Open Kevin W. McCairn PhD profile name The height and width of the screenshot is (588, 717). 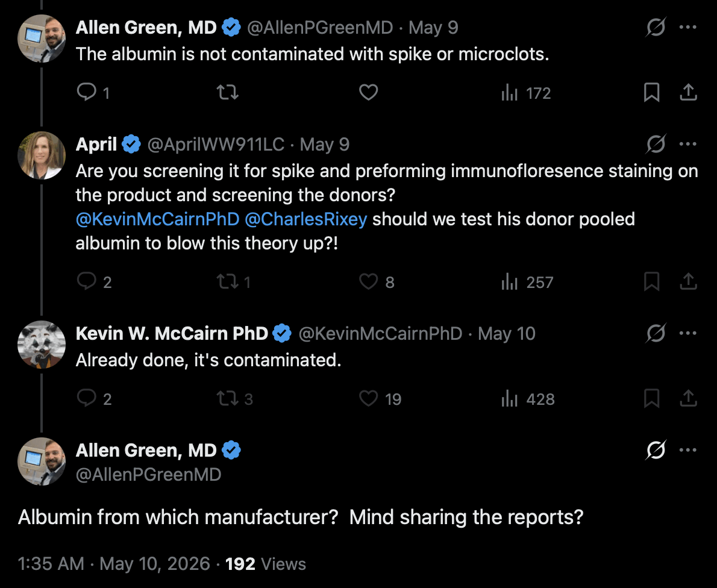(x=172, y=333)
